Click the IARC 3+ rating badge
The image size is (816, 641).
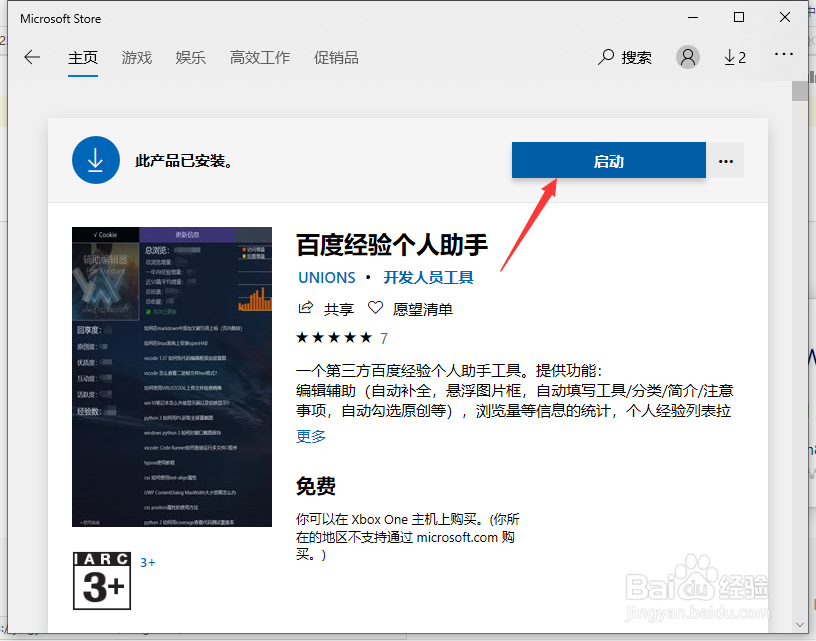102,581
